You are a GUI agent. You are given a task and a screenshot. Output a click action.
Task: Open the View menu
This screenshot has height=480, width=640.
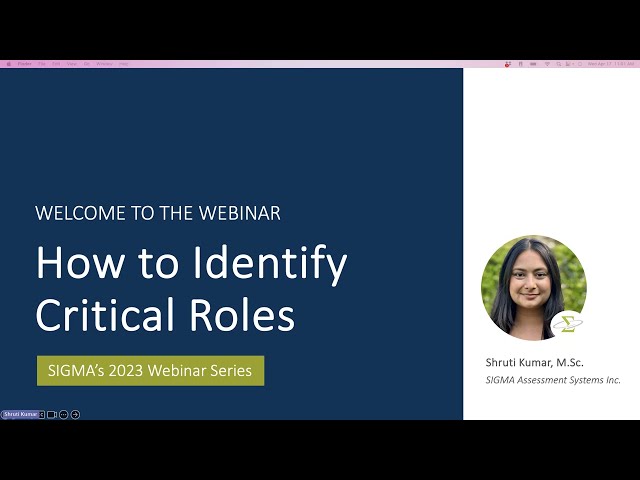click(71, 64)
